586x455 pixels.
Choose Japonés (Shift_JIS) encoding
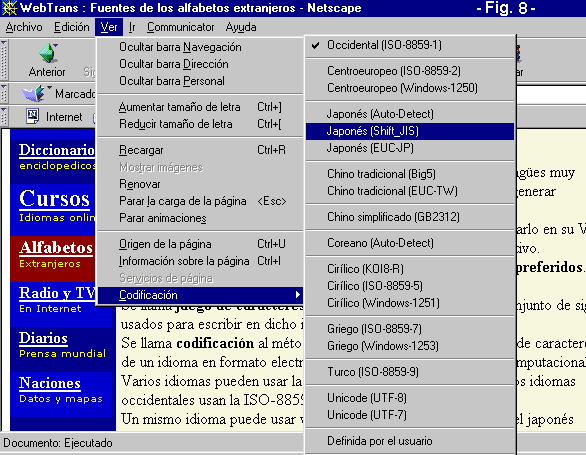pyautogui.click(x=410, y=131)
